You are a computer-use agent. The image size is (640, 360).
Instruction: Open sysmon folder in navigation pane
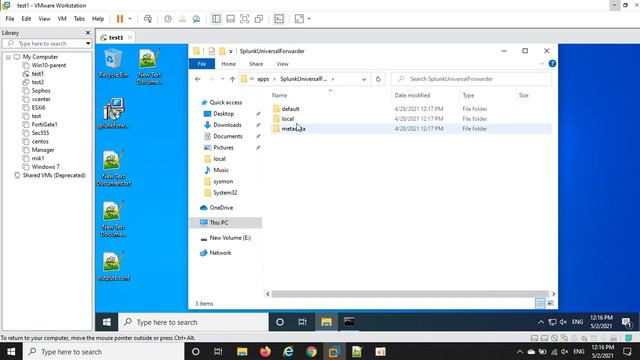point(223,181)
